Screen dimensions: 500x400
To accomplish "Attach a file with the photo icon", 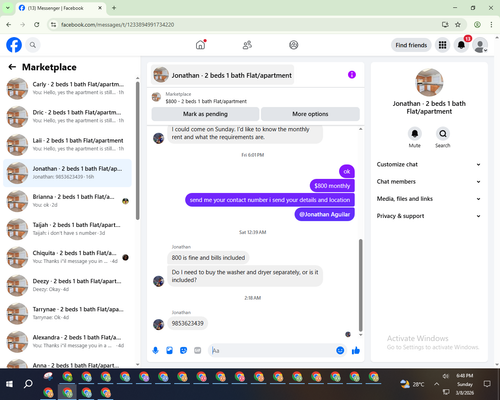I will (x=169, y=350).
